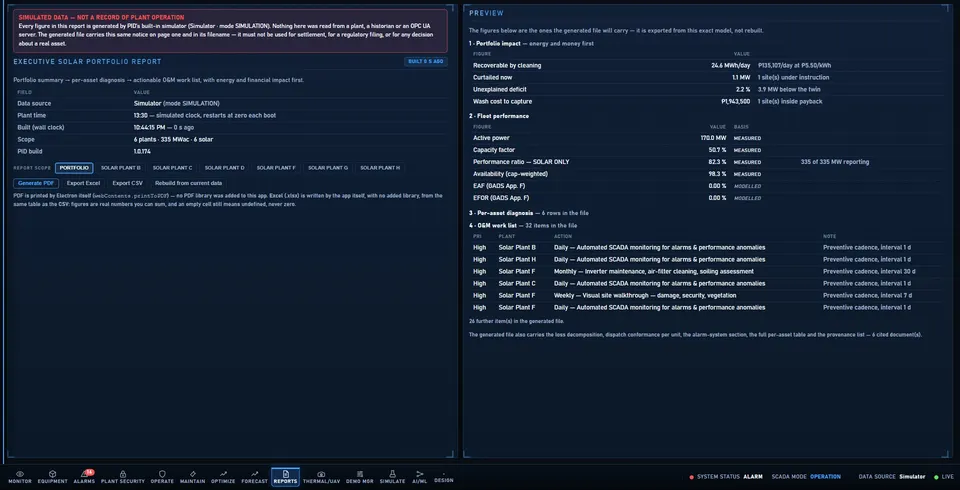Image resolution: width=960 pixels, height=490 pixels.
Task: Click the SCADA Mode Operation status
Action: (806, 477)
